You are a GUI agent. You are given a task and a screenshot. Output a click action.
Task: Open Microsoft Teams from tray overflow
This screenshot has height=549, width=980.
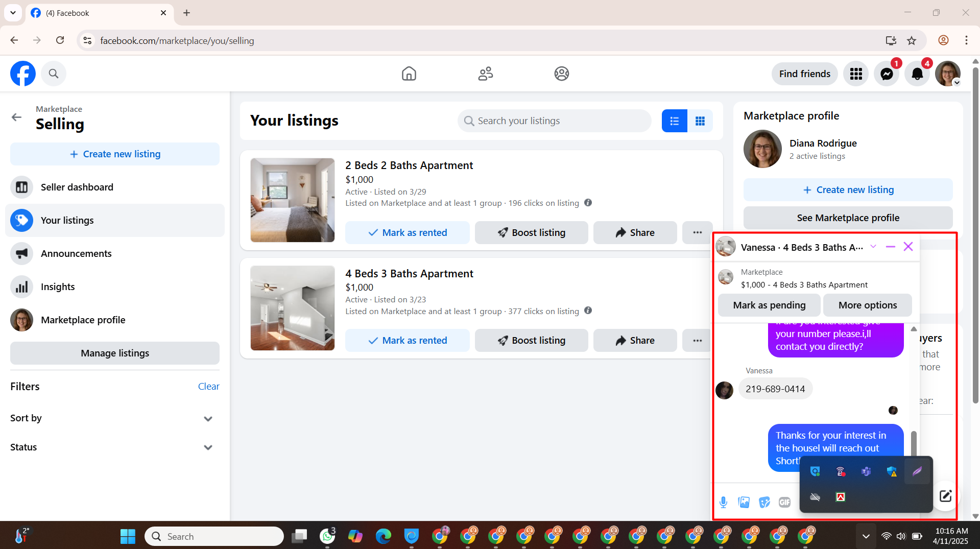click(x=866, y=471)
